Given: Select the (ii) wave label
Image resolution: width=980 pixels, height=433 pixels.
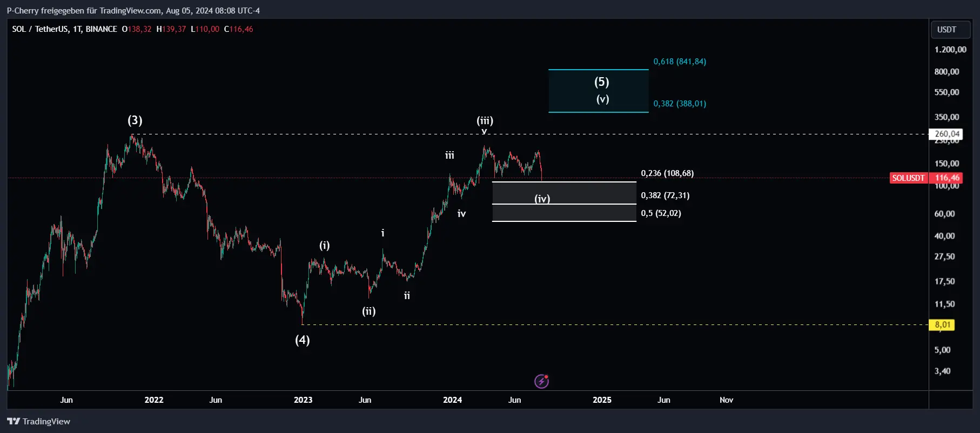Looking at the screenshot, I should click(368, 311).
